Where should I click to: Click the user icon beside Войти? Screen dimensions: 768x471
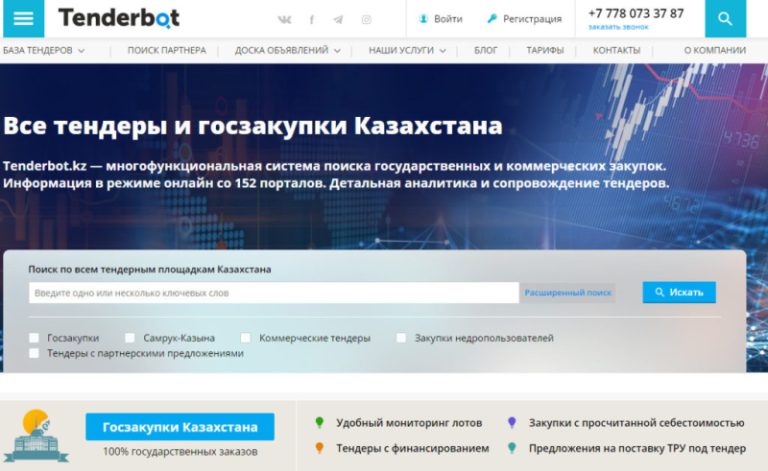(423, 19)
